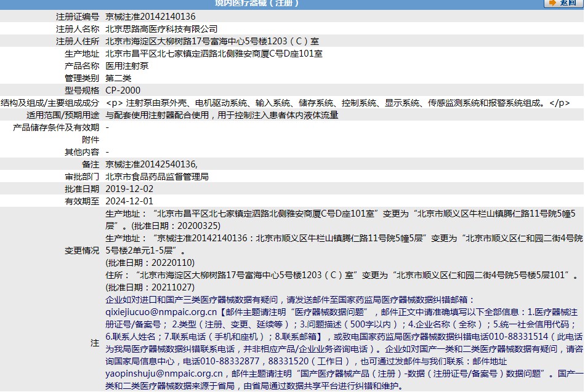Select the 第二类 category value
This screenshot has width=585, height=392.
coord(119,78)
